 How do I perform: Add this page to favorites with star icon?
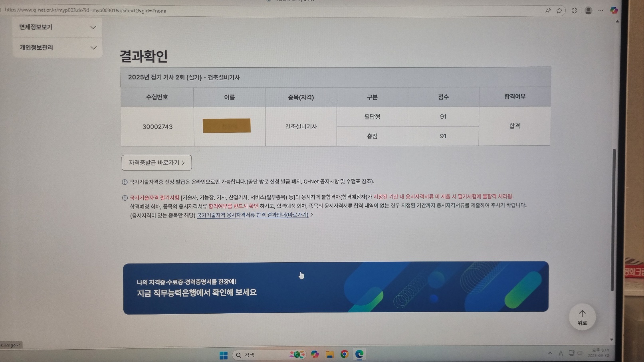[559, 11]
